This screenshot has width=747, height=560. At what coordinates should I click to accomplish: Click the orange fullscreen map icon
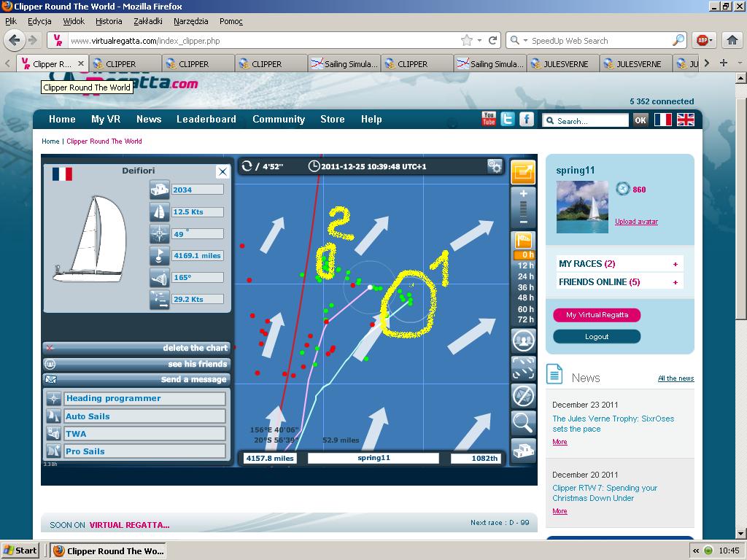pos(523,172)
